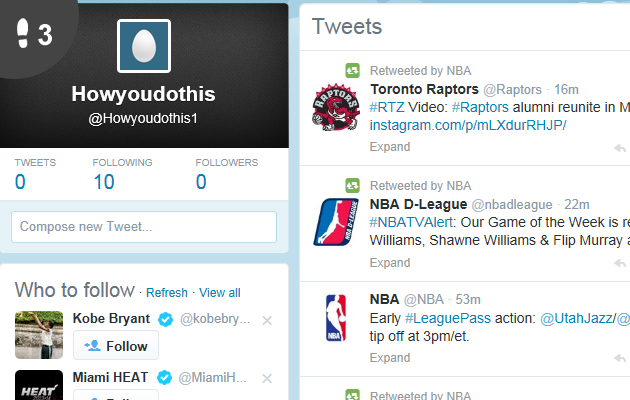Screen dimensions: 630x400
Task: Open the Followers count of 0
Action: [201, 182]
